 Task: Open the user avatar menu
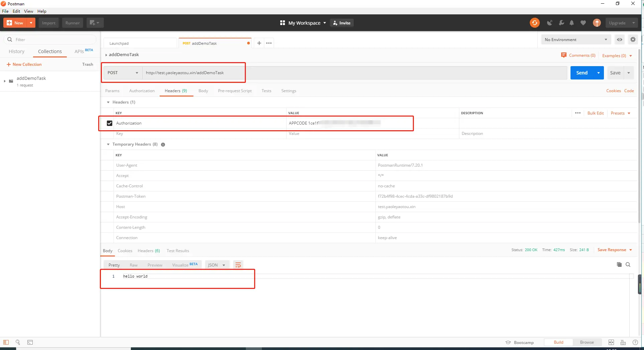(597, 23)
